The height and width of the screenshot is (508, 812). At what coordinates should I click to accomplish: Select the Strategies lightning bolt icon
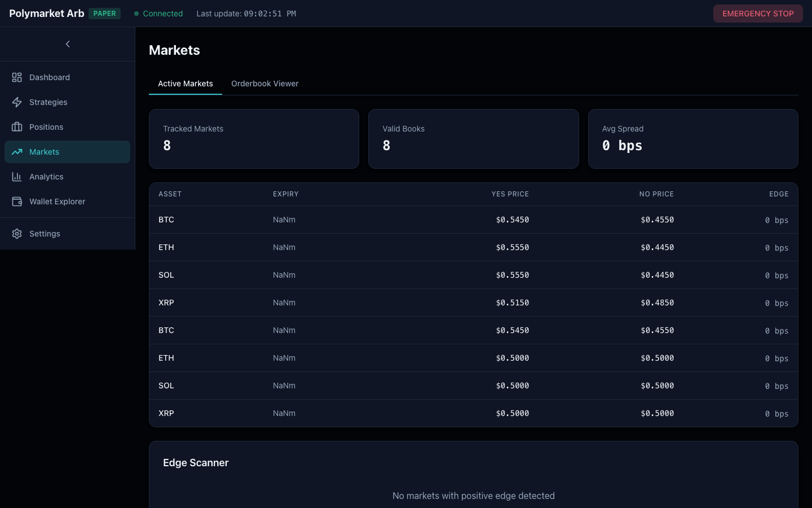click(x=16, y=102)
